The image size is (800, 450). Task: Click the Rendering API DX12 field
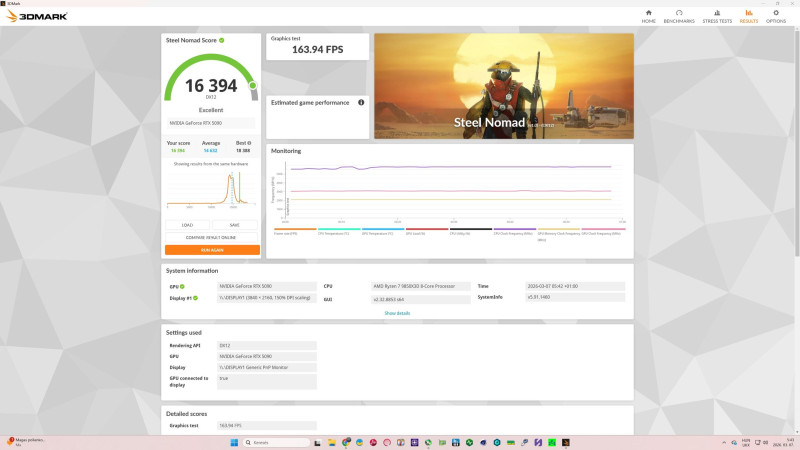click(x=266, y=345)
